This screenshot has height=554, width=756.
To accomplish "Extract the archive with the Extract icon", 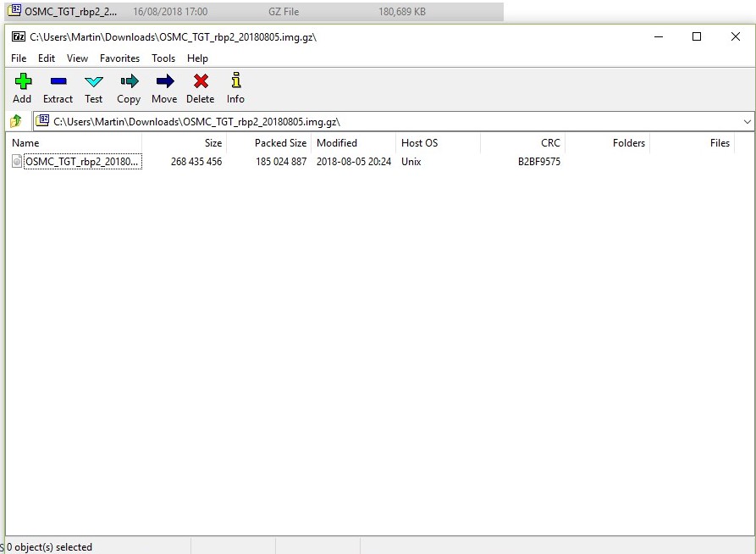I will [x=58, y=81].
